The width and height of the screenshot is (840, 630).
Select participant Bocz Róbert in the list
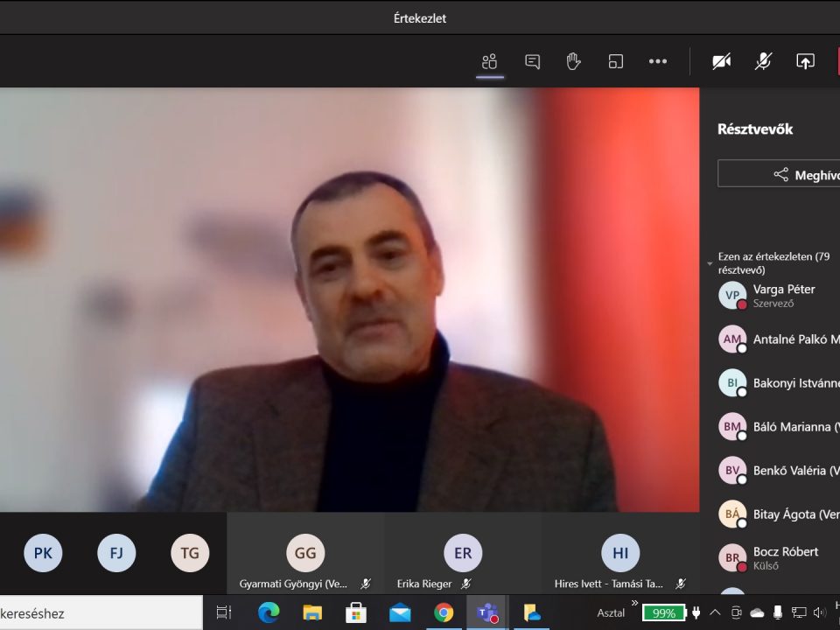click(783, 557)
